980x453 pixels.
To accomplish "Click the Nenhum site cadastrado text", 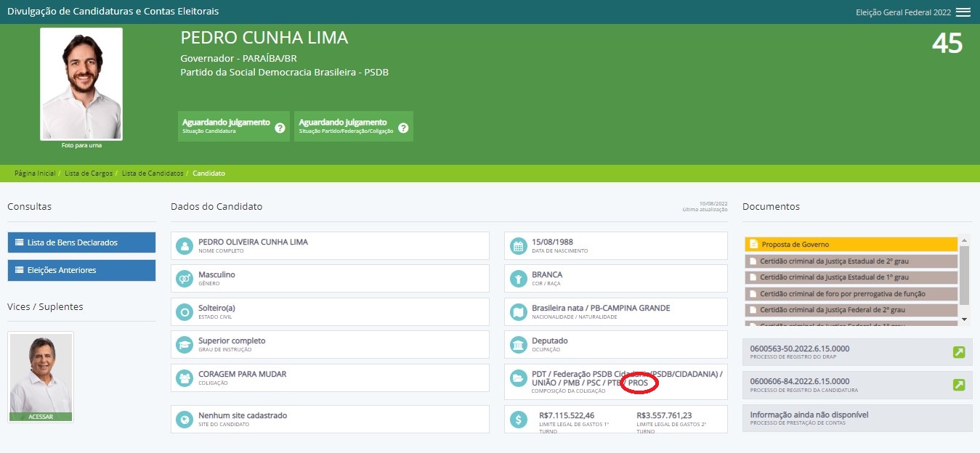I will (243, 416).
